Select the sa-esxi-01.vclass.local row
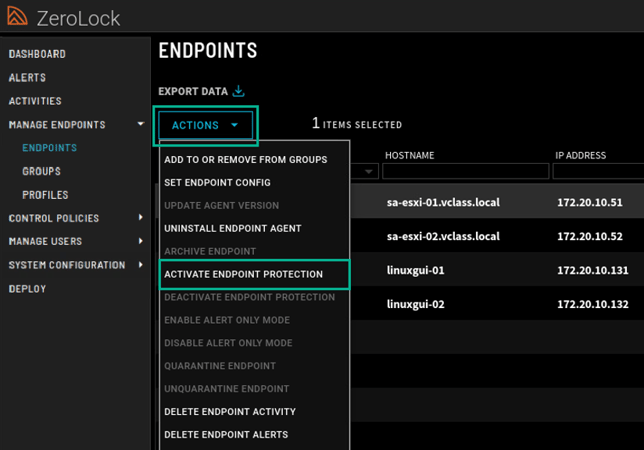This screenshot has height=450, width=644. (x=443, y=203)
